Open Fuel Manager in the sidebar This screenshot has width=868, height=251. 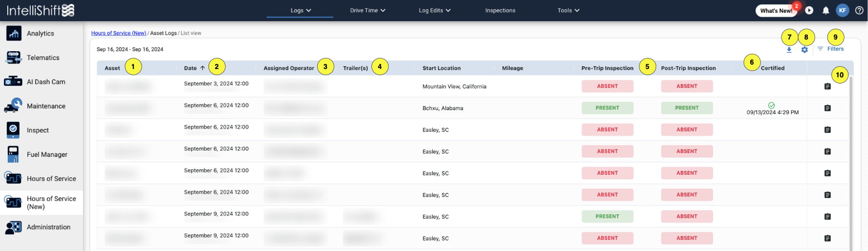click(x=41, y=154)
